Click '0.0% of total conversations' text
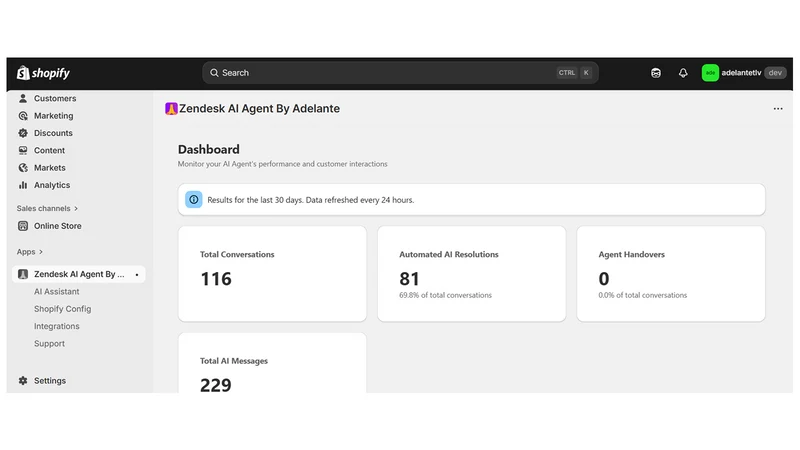 click(643, 295)
